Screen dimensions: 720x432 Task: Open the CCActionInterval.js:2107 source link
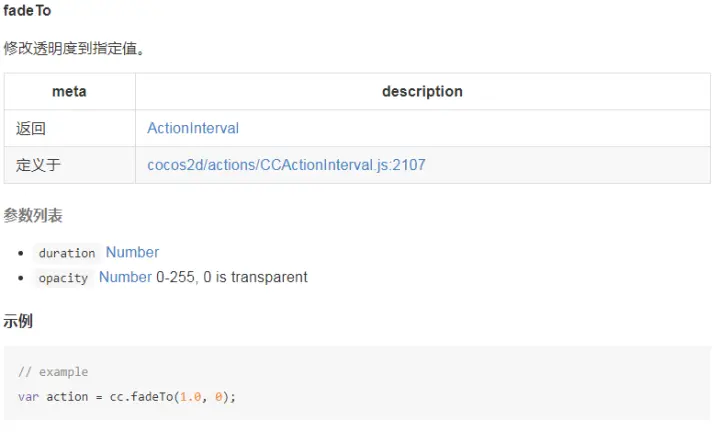286,165
